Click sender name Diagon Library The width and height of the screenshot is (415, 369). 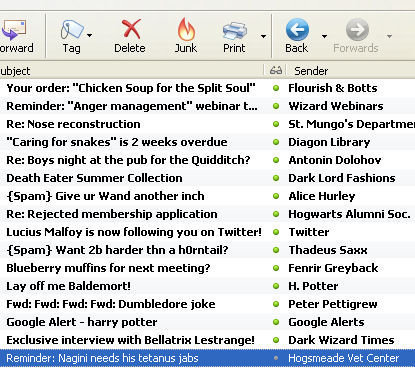click(329, 142)
